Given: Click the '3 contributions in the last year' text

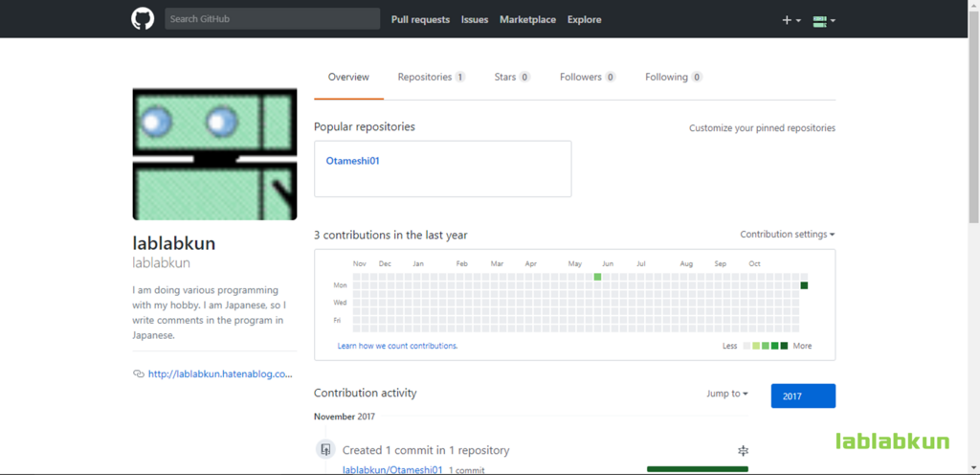Looking at the screenshot, I should [390, 235].
